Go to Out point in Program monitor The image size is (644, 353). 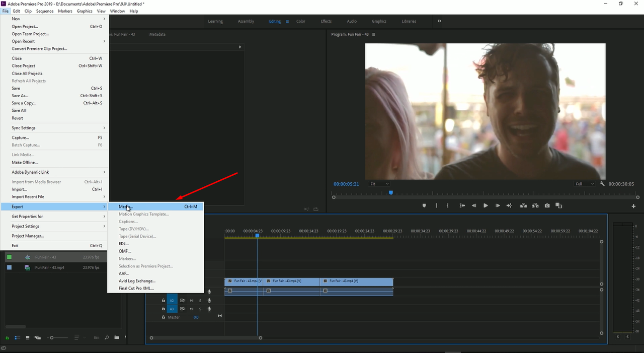tap(509, 205)
